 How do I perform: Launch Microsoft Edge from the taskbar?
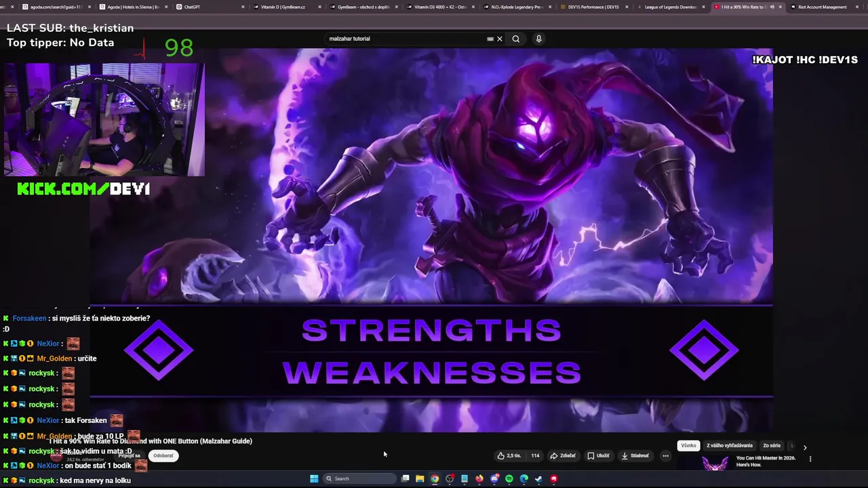pyautogui.click(x=524, y=479)
